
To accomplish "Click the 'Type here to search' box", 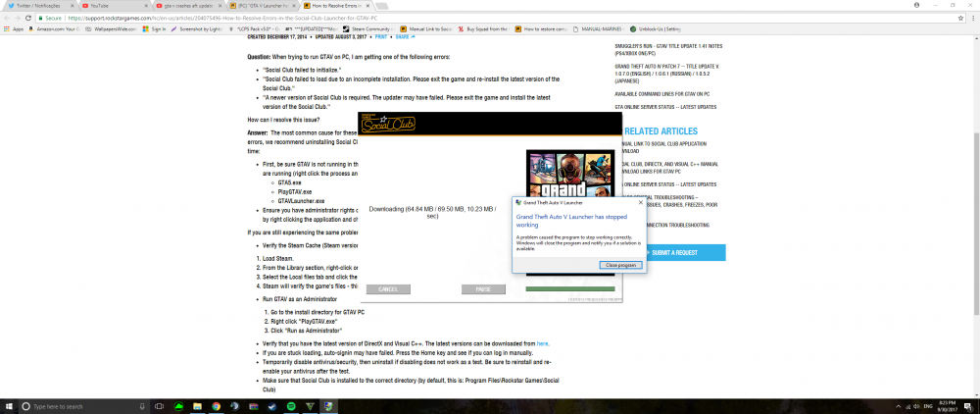I will click(x=84, y=406).
